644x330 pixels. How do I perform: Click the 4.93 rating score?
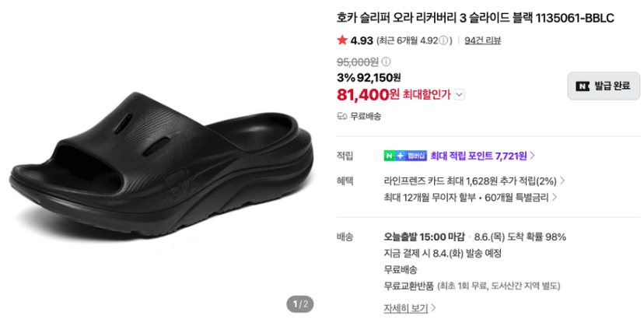[x=362, y=40]
